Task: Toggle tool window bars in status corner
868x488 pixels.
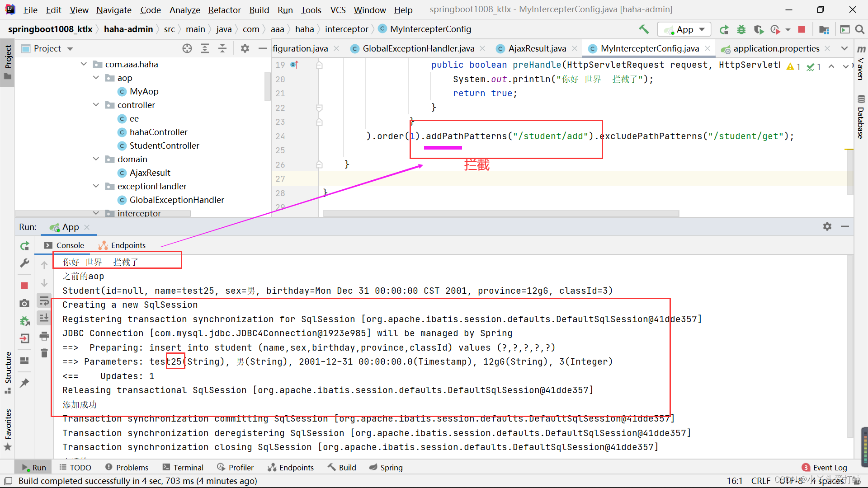Action: pyautogui.click(x=8, y=481)
